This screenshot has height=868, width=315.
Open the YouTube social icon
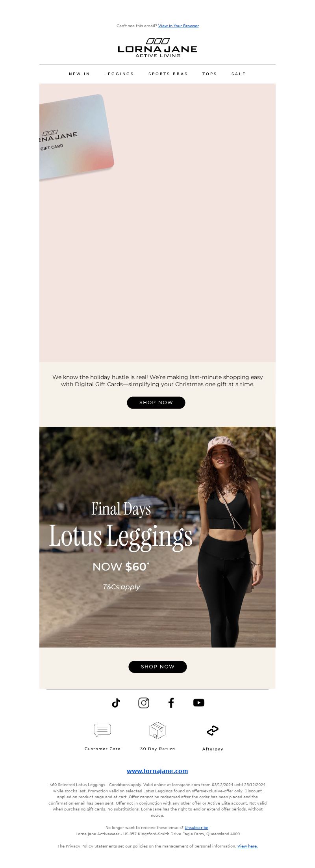[x=199, y=703]
